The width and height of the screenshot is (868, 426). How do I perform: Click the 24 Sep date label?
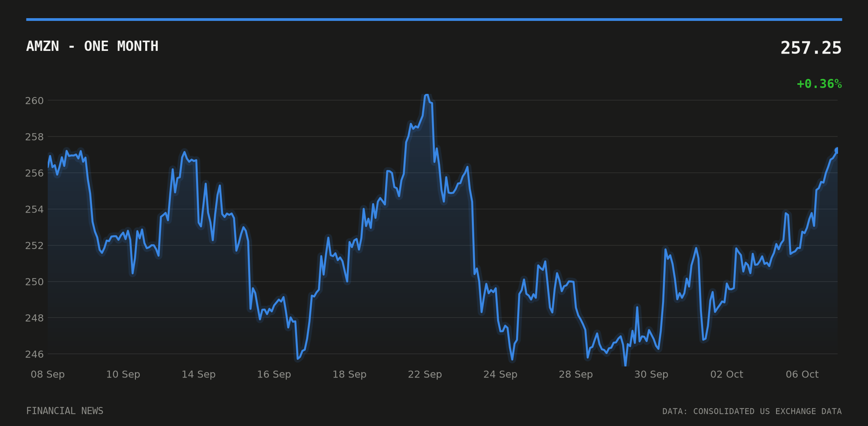(x=500, y=374)
